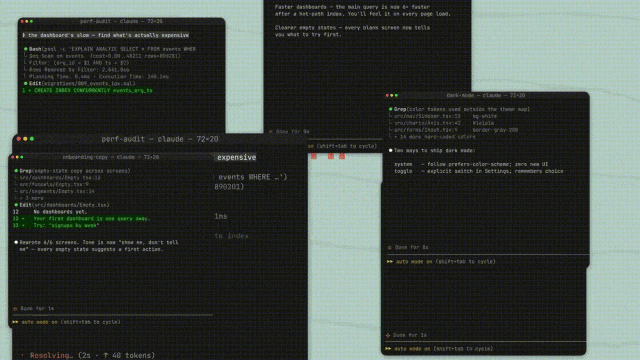Maximize the dark-mode terminal window

pyautogui.click(x=396, y=96)
